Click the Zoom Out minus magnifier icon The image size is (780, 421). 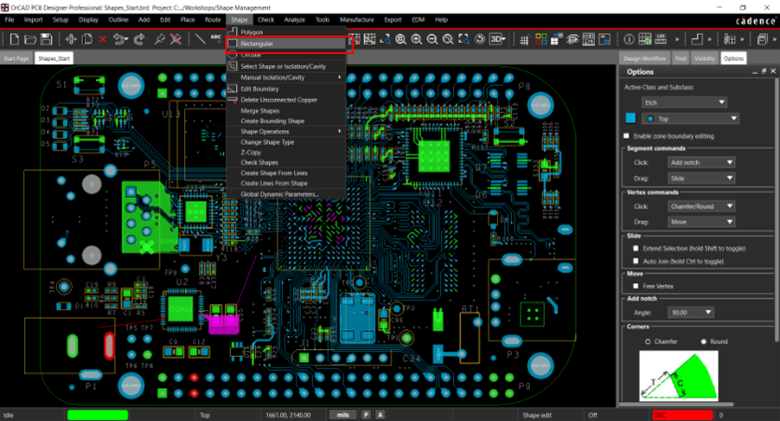click(432, 39)
